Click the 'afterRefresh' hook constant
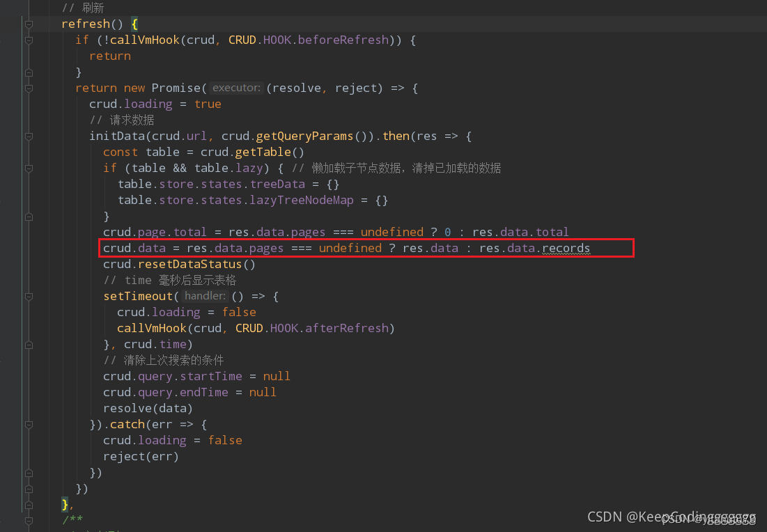 pos(346,328)
